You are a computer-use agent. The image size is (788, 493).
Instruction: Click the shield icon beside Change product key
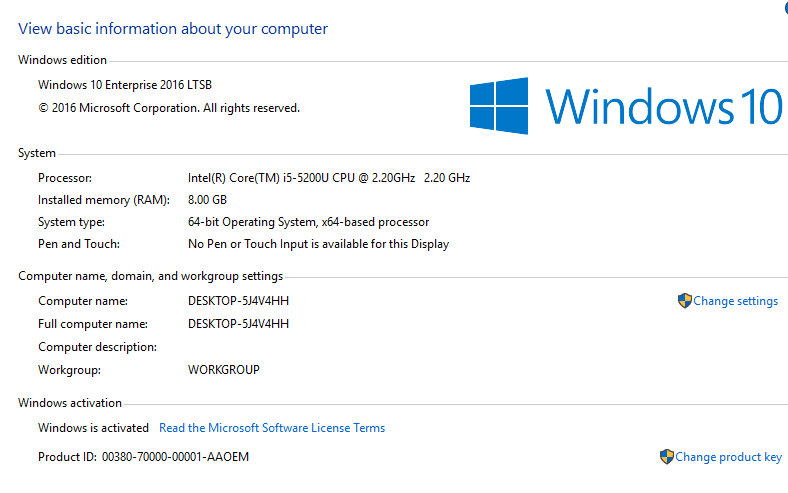click(667, 457)
